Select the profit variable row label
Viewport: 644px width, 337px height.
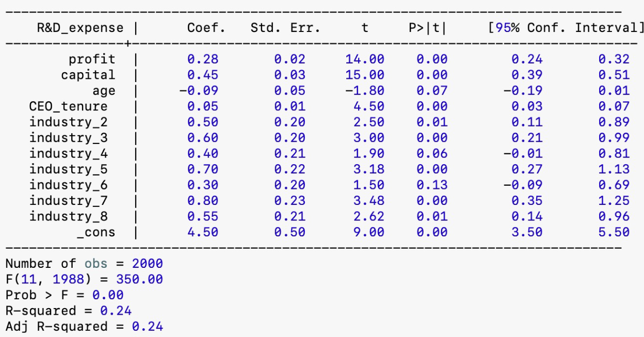point(92,59)
